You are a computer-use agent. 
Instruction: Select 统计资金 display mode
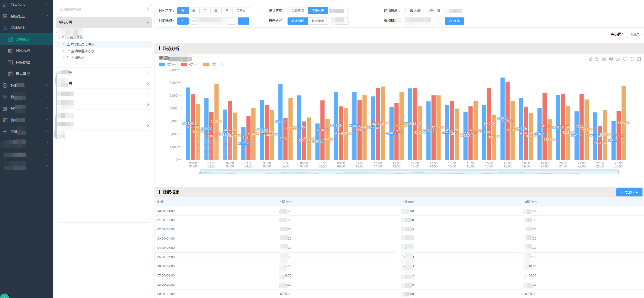318,21
